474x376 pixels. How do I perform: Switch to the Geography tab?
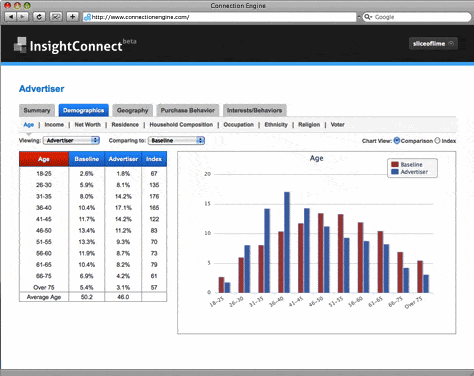132,110
